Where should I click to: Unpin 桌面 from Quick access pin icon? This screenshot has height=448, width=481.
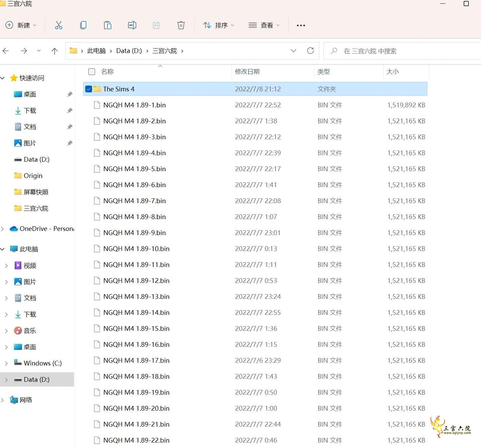70,94
